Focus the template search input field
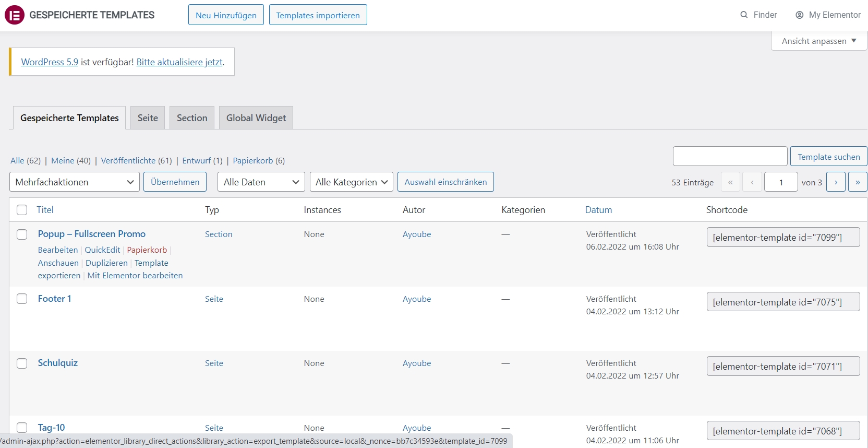The width and height of the screenshot is (868, 448). pyautogui.click(x=730, y=156)
